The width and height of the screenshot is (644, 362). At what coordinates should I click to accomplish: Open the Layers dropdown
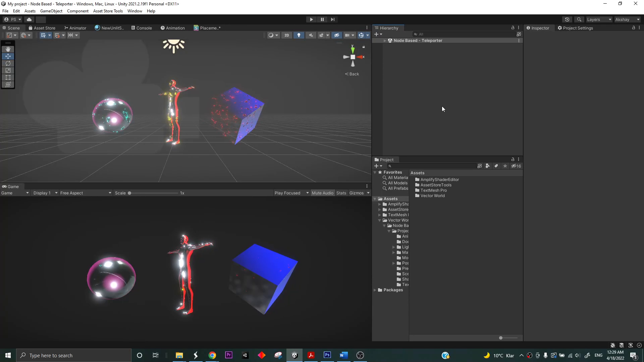[599, 19]
